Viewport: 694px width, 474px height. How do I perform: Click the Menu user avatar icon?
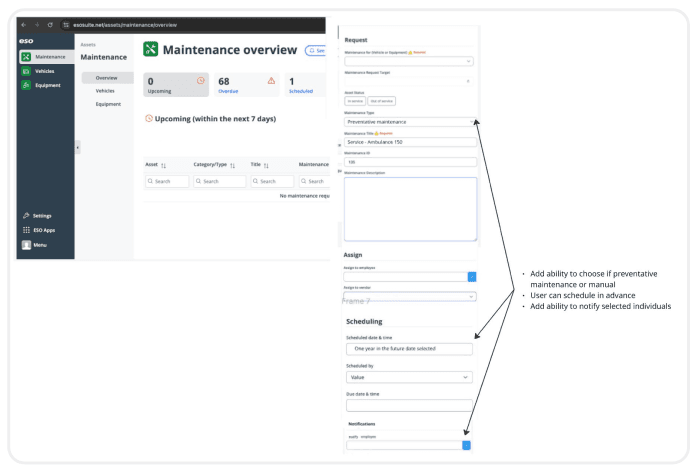(27, 245)
